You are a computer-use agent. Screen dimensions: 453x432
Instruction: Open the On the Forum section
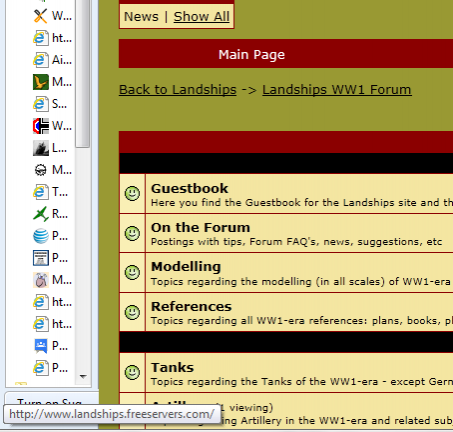pos(201,227)
